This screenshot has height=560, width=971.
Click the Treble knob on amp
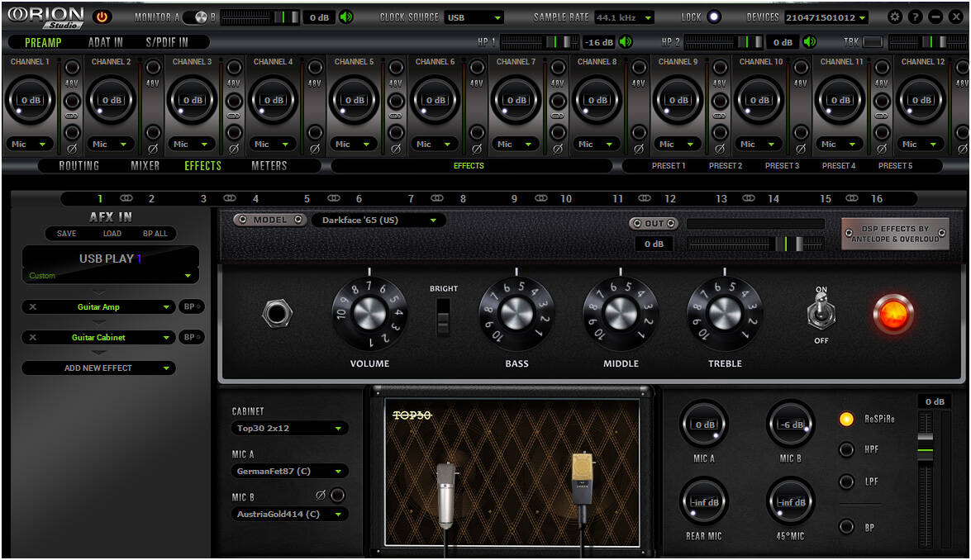coord(725,313)
